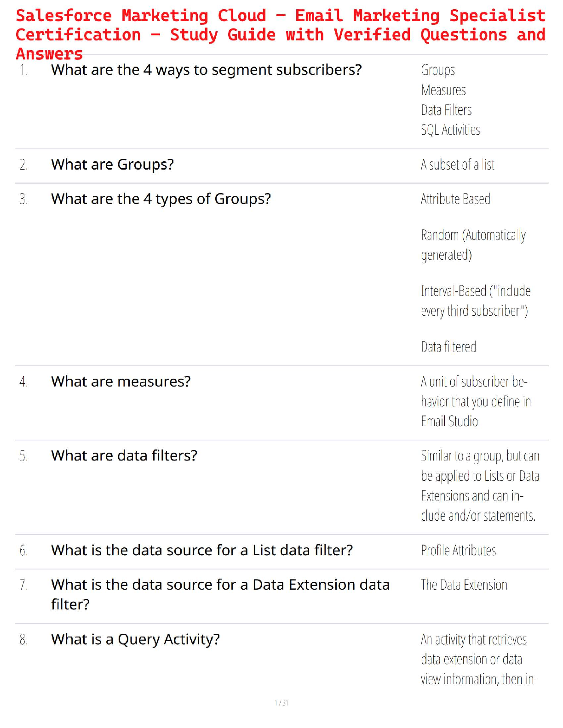The image size is (563, 728).
Task: Click the "SQL Activities" answer text
Action: pyautogui.click(x=450, y=130)
